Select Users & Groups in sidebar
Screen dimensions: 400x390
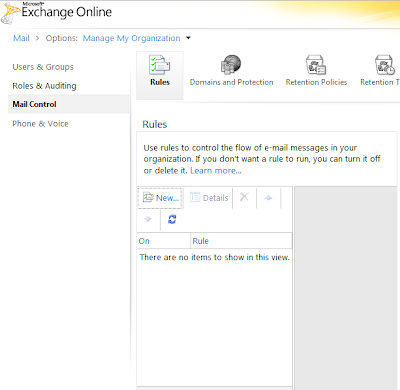pos(43,67)
